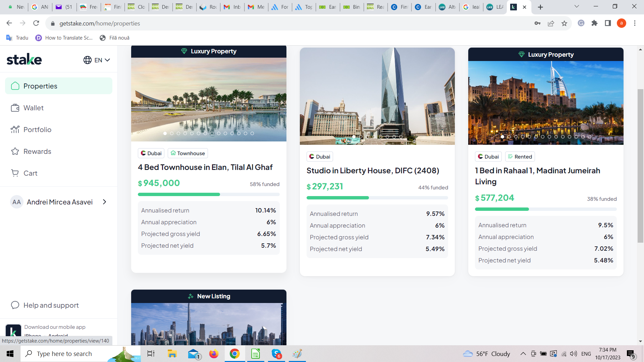Click the address bar URL
Screen dimensions: 644x362
point(100,23)
